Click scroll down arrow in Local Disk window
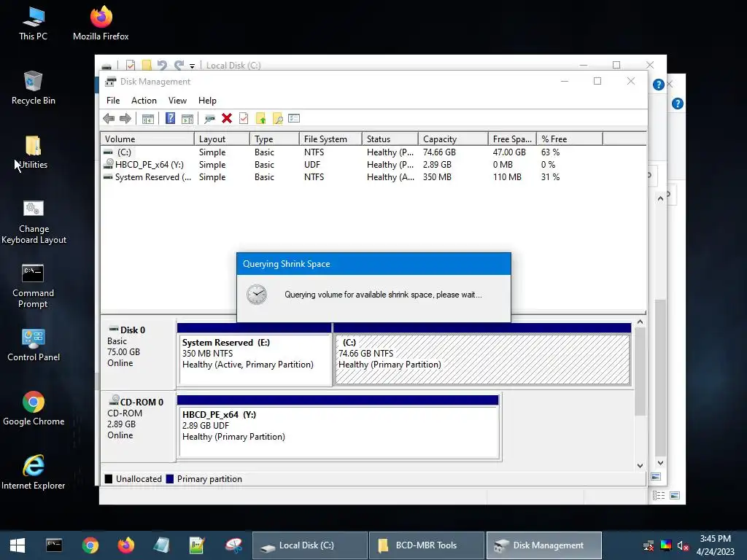The width and height of the screenshot is (747, 560). [x=660, y=463]
